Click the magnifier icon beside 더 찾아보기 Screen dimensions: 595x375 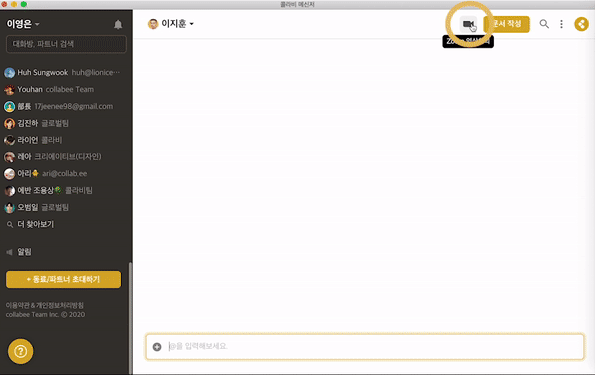10,225
